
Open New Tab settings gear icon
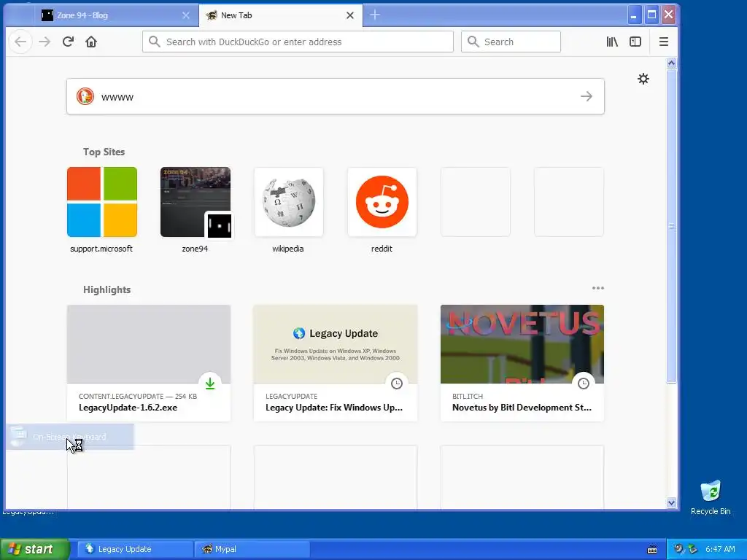click(643, 79)
